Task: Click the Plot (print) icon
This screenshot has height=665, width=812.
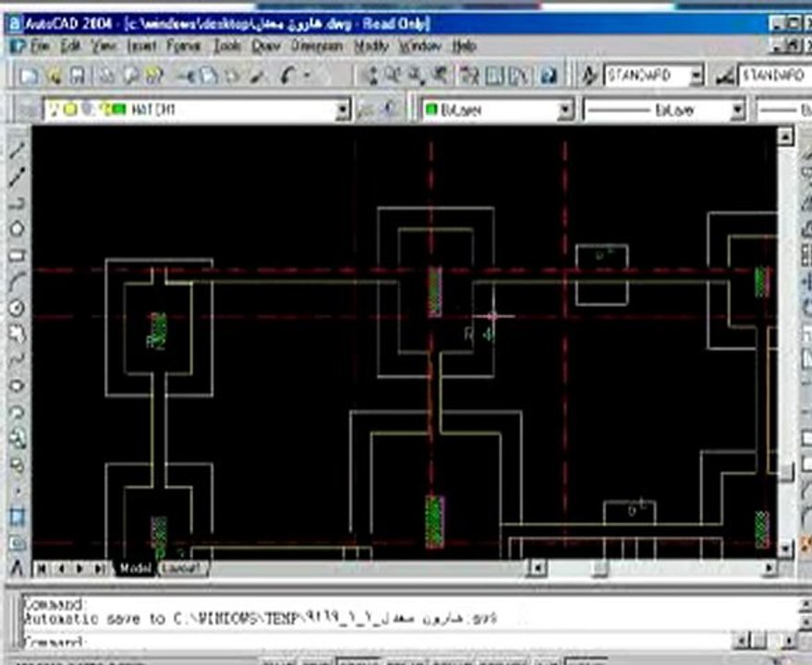Action: click(106, 76)
